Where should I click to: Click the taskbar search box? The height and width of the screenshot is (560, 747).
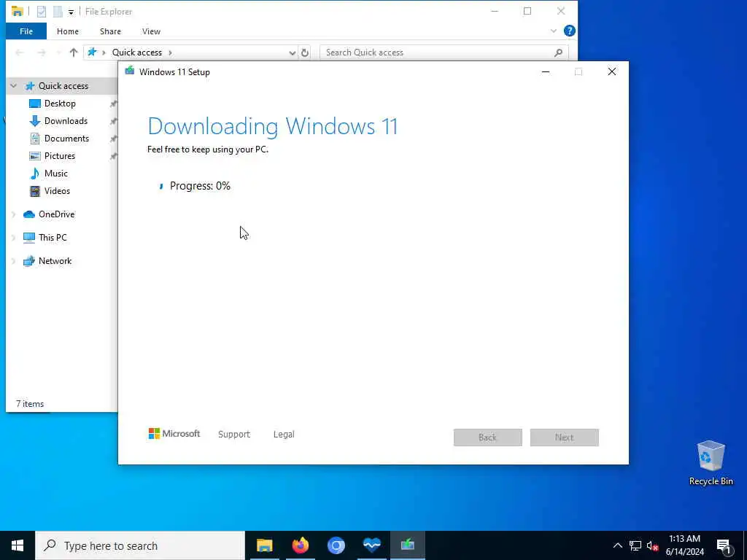pos(140,545)
